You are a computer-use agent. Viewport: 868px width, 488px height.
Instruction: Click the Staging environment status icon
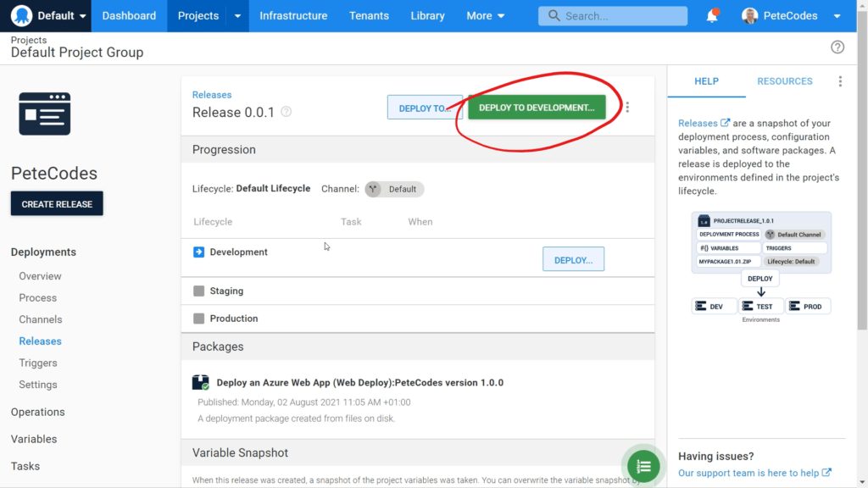point(198,291)
